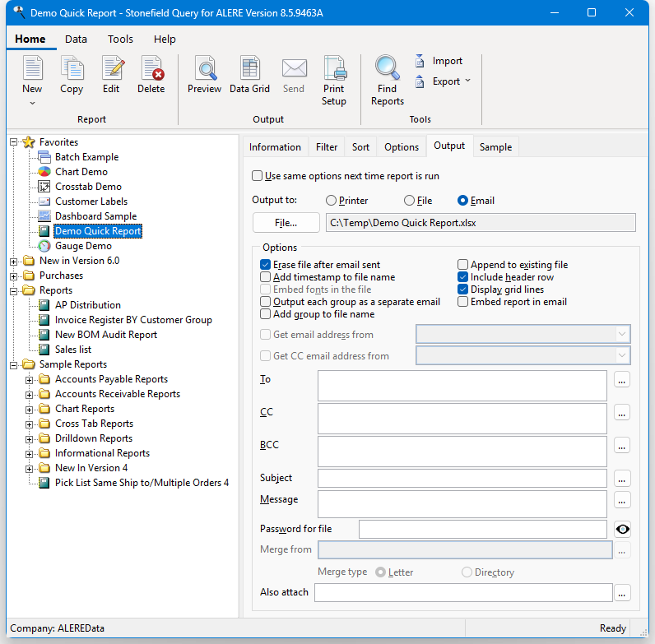
Task: Show the password with the eye icon
Action: pos(622,529)
